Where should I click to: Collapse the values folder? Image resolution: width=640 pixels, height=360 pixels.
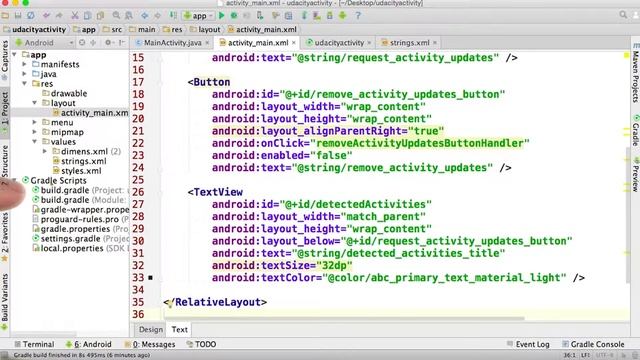35,142
